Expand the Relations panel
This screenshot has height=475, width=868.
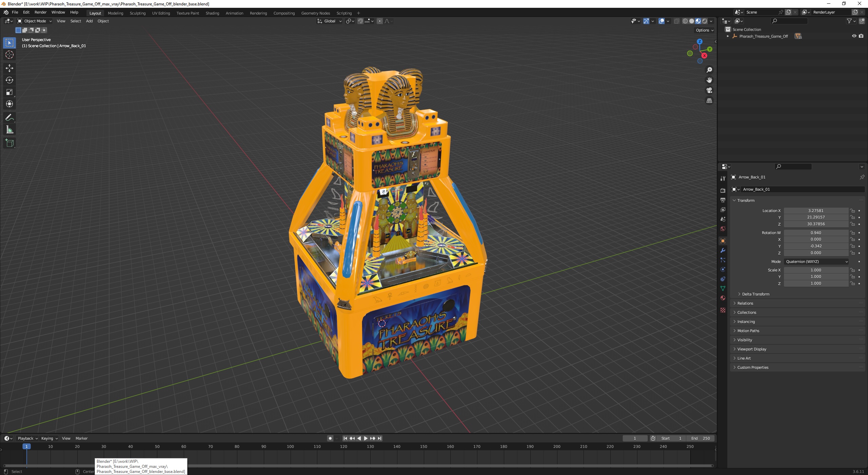745,303
